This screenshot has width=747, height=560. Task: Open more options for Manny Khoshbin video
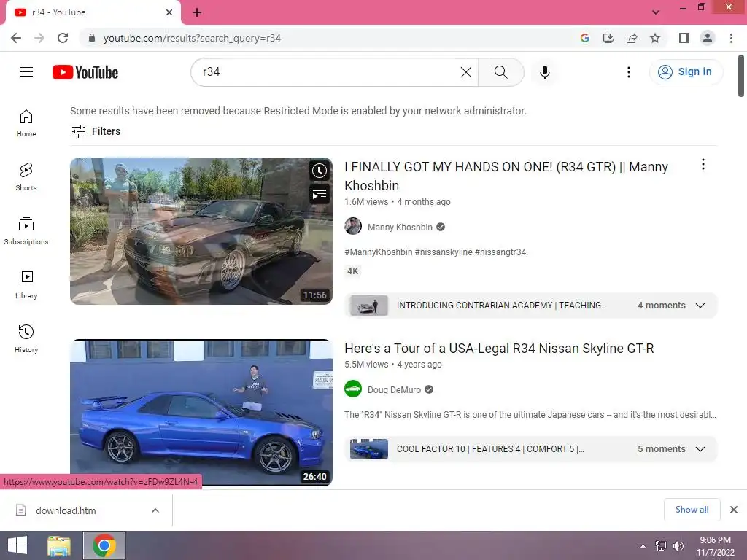click(703, 165)
